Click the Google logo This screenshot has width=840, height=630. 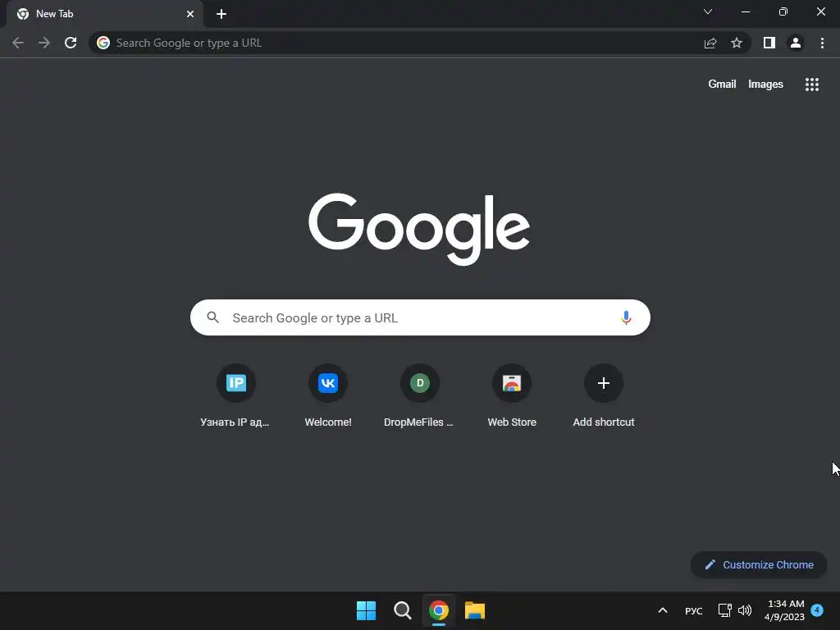(x=419, y=229)
